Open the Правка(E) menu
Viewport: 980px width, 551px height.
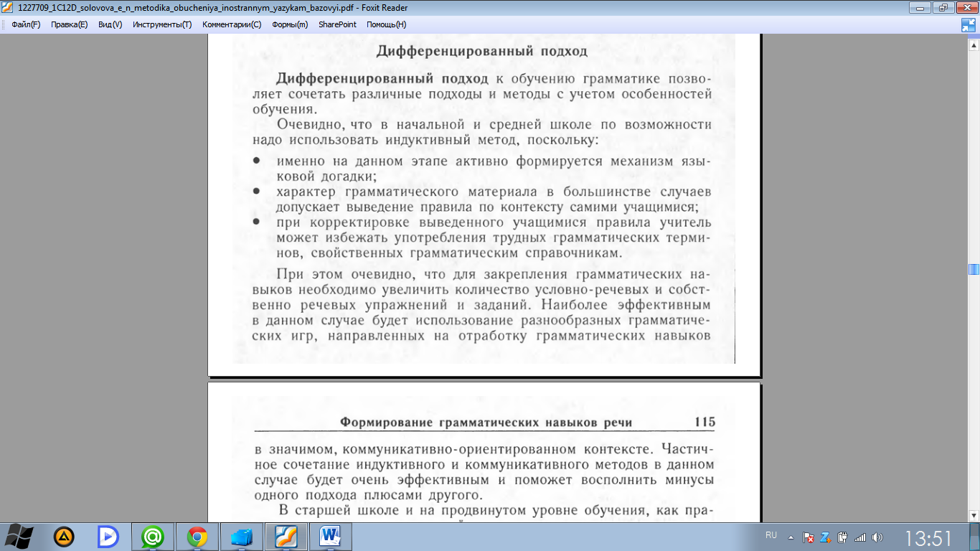click(x=69, y=24)
